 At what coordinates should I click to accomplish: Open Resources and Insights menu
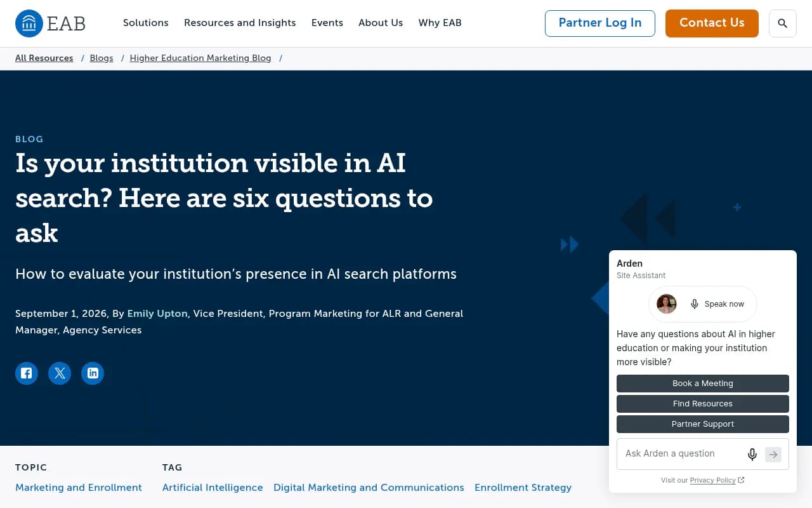click(x=240, y=23)
